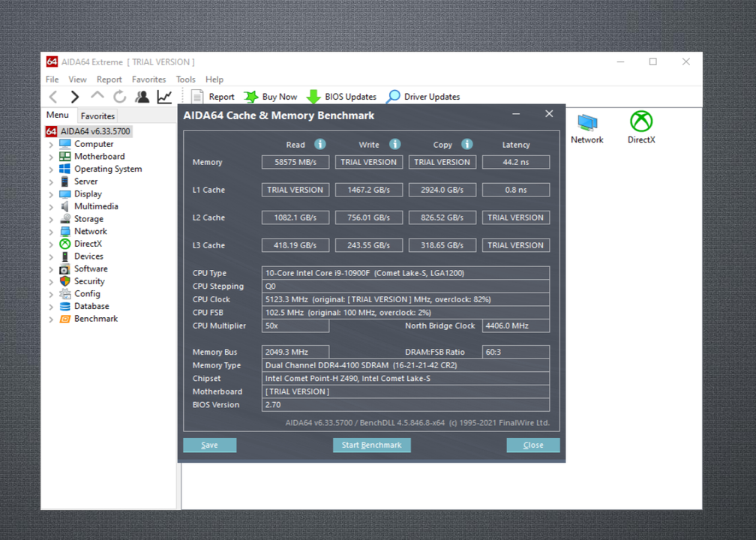This screenshot has width=756, height=540.
Task: Select the Benchmark category icon
Action: [x=66, y=319]
